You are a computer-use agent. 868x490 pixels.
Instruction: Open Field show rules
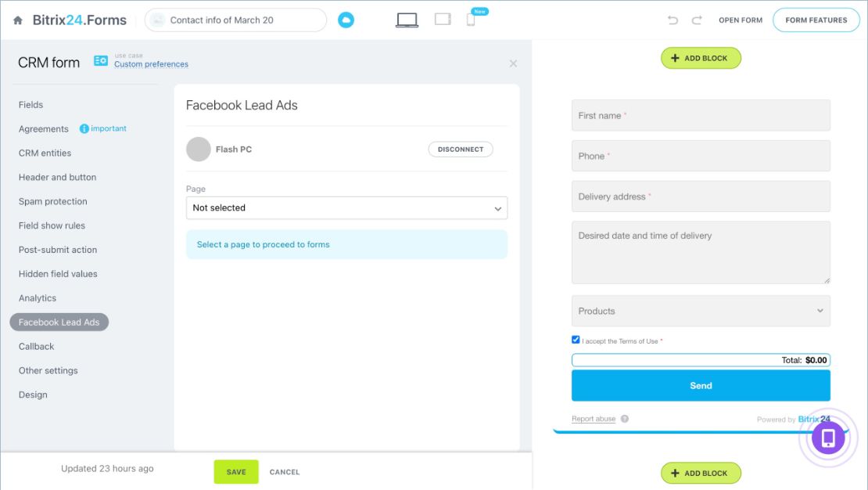[52, 225]
